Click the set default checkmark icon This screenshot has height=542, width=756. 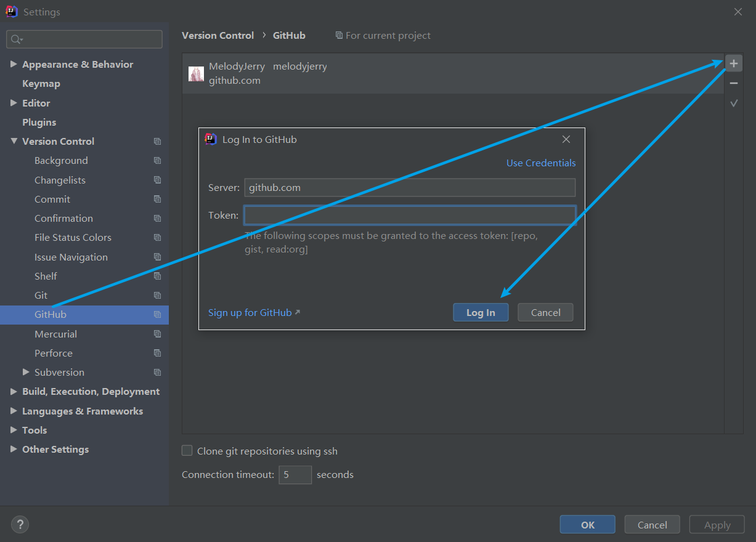733,103
